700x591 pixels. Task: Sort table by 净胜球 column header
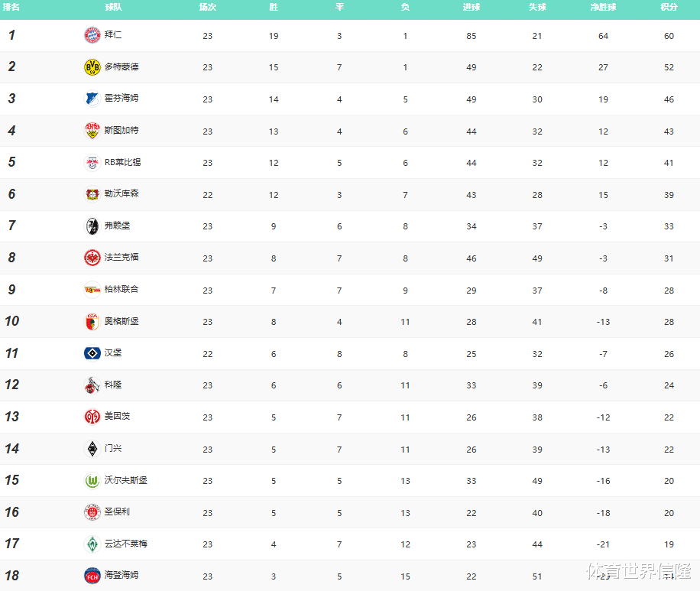pyautogui.click(x=603, y=7)
